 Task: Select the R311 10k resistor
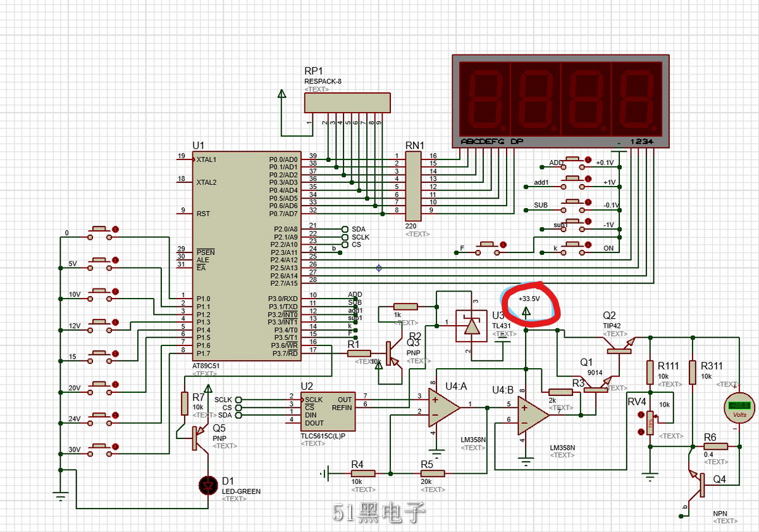click(x=693, y=372)
